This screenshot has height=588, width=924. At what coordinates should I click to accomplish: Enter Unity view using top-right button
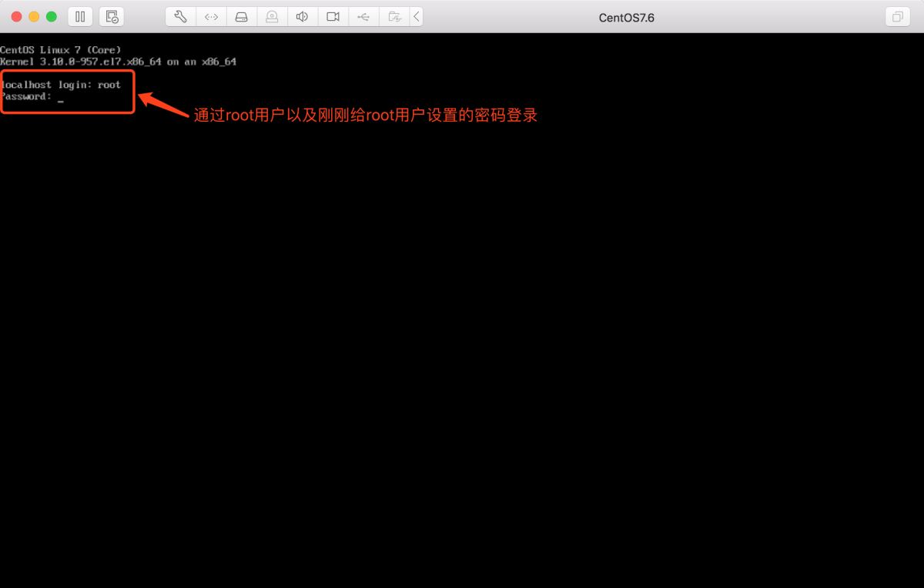click(897, 16)
